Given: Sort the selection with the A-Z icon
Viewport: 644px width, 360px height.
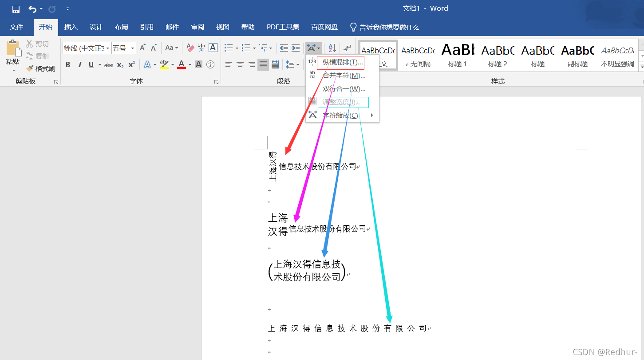Looking at the screenshot, I should click(332, 48).
